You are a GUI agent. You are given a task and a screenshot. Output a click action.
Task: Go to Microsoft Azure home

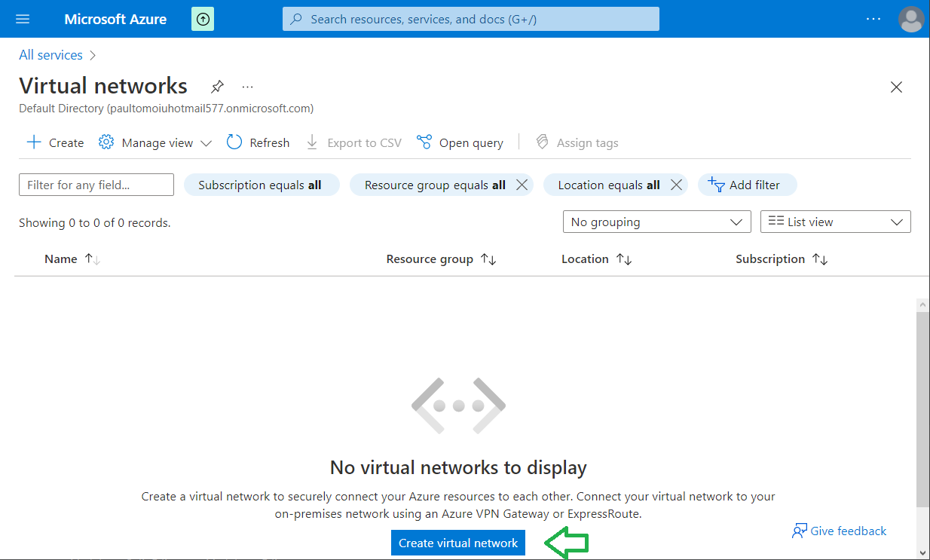(115, 19)
